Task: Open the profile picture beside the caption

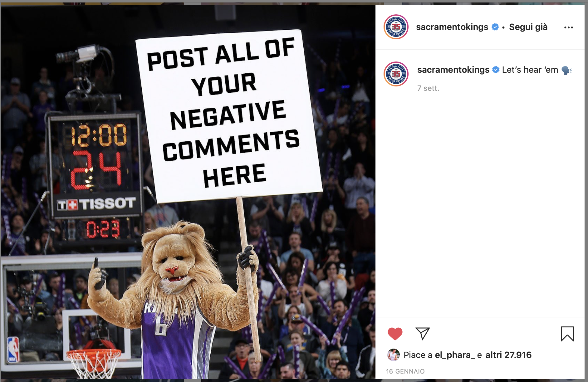Action: 396,74
